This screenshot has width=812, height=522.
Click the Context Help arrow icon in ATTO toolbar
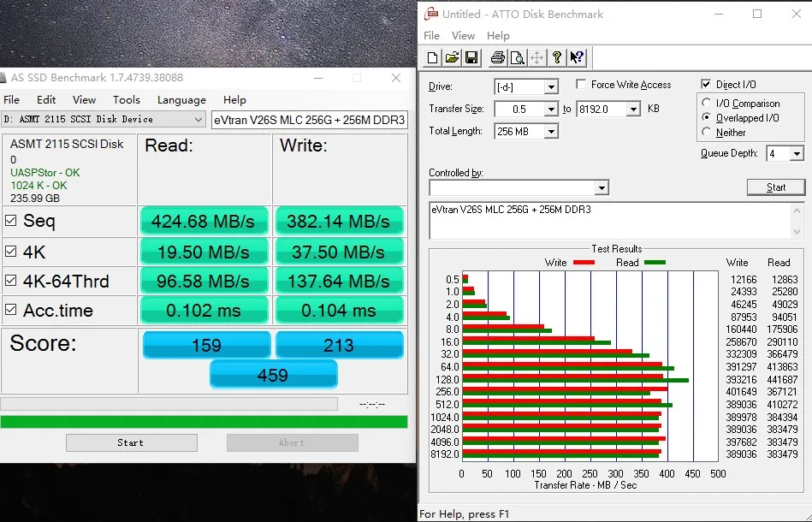pos(577,57)
